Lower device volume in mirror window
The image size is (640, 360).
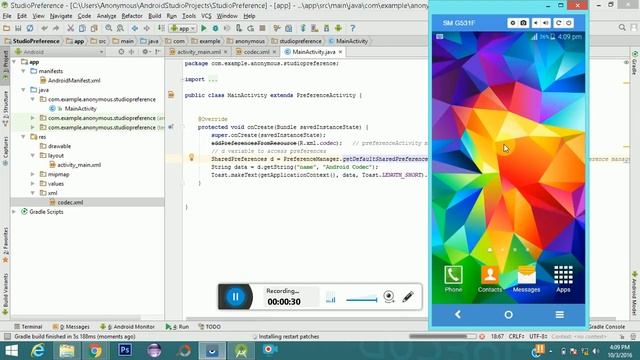coord(536,23)
